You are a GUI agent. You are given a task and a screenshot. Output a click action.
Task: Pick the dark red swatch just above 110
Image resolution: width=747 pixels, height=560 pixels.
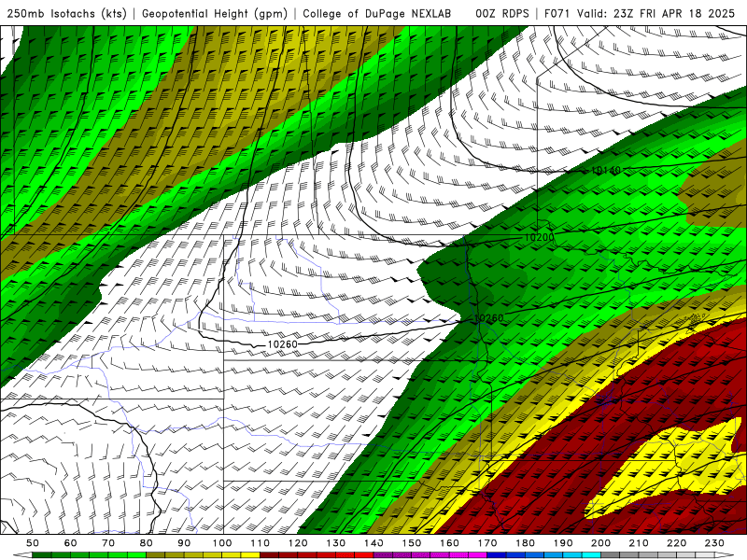269,555
